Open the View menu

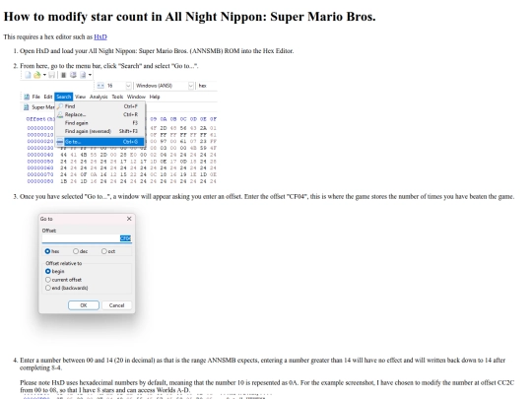pos(80,97)
